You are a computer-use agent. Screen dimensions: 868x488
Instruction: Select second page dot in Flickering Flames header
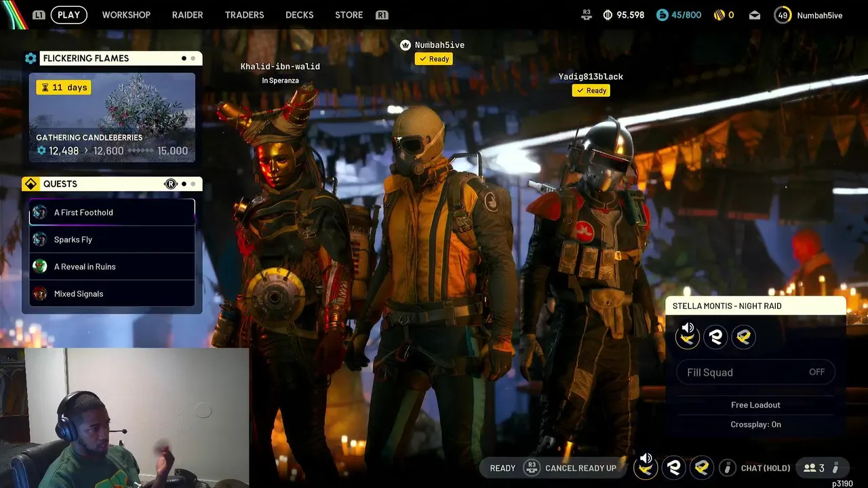coord(193,58)
